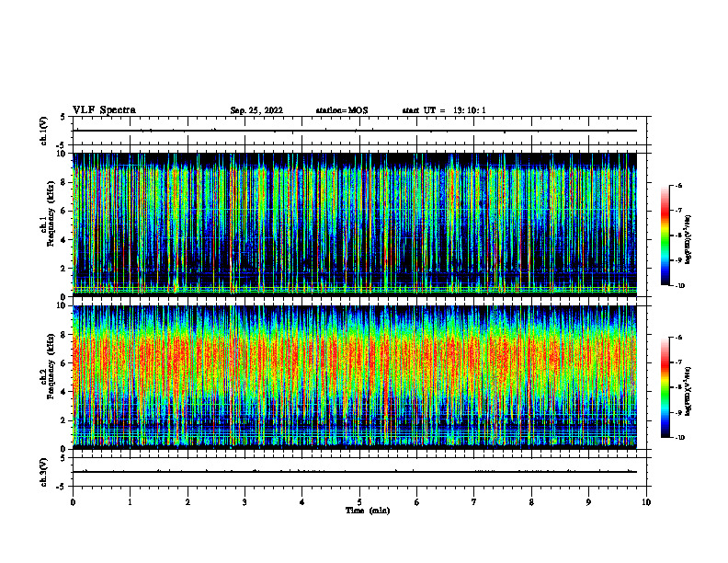The image size is (728, 563).
Task: Click the x-axis tick label "0"
Action: tap(73, 502)
